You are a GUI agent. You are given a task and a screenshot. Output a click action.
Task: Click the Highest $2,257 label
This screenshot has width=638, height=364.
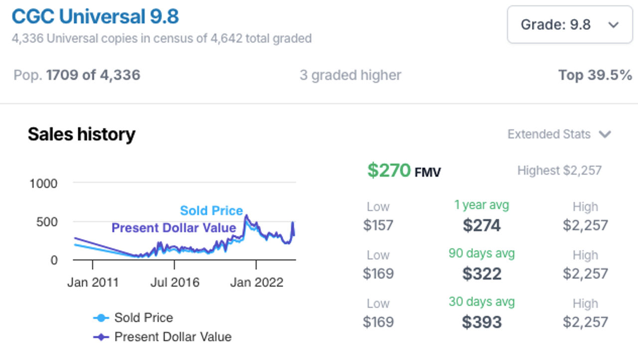(x=559, y=171)
